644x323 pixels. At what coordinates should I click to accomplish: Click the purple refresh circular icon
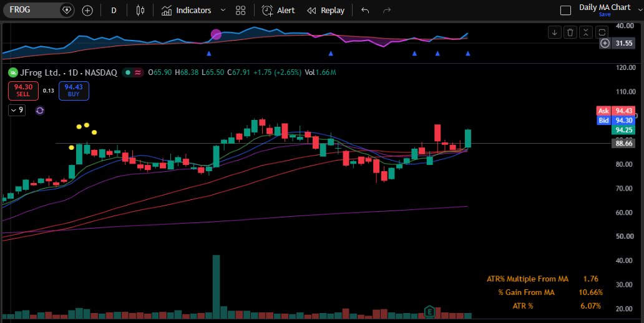pyautogui.click(x=40, y=110)
